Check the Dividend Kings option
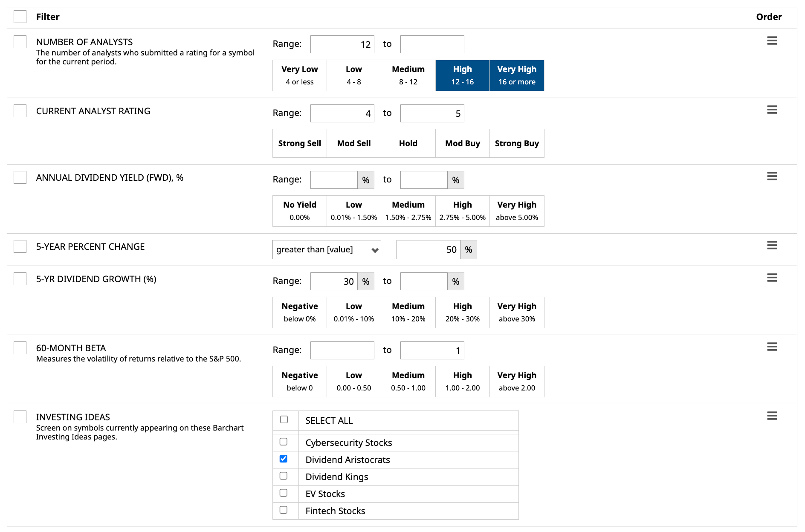Screen dimensions: 805x532 284,476
